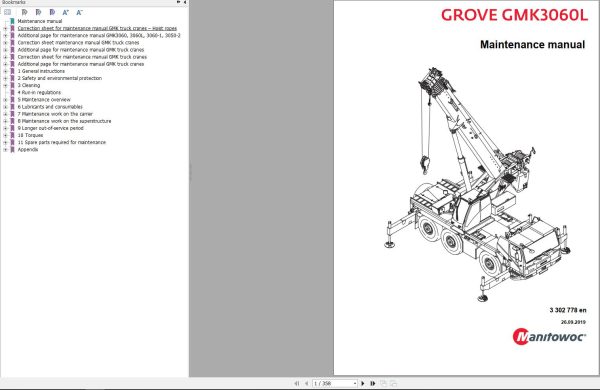This screenshot has width=600, height=390.
Task: Expand 6 Lubricants and consumables node
Action: (x=5, y=107)
